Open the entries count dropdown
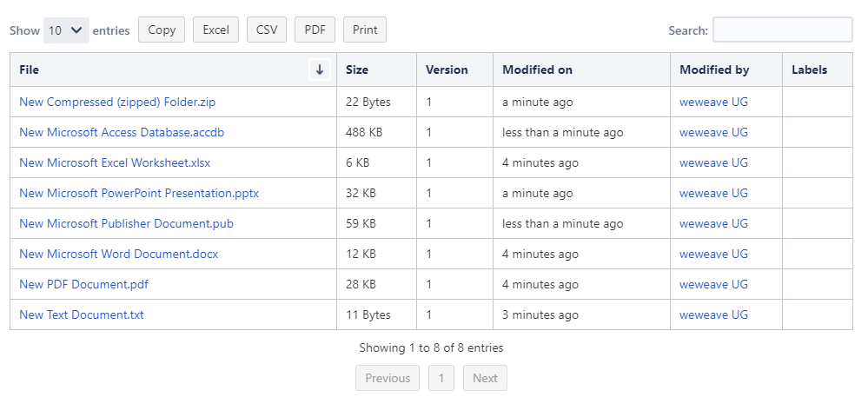Image resolution: width=868 pixels, height=397 pixels. point(66,30)
